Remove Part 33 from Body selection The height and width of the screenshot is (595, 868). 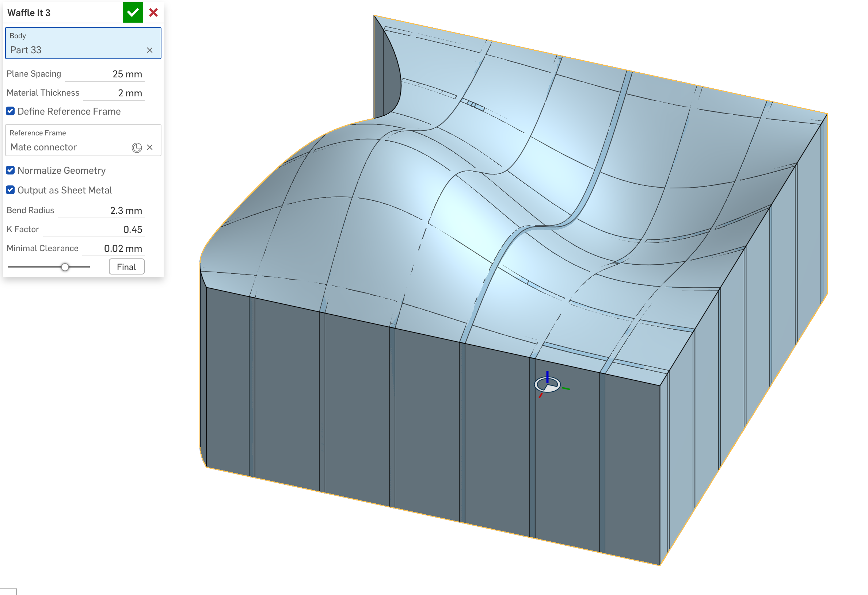click(x=149, y=50)
